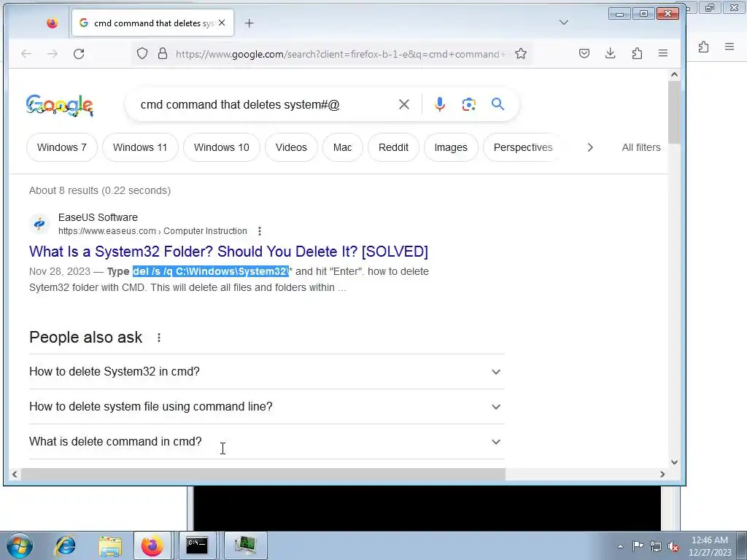Select the Reddit filter chip
Screen dimensions: 747x560
pyautogui.click(x=393, y=147)
